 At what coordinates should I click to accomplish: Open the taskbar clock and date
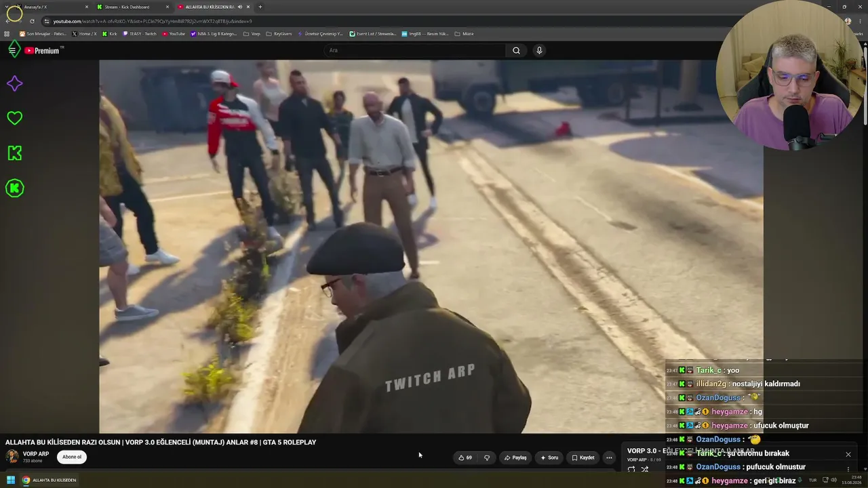click(x=852, y=480)
